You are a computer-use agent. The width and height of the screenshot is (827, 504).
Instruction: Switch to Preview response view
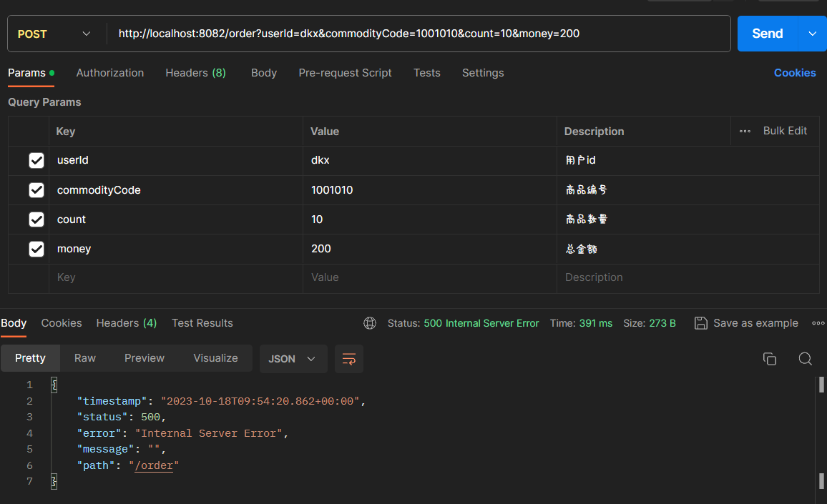[145, 358]
